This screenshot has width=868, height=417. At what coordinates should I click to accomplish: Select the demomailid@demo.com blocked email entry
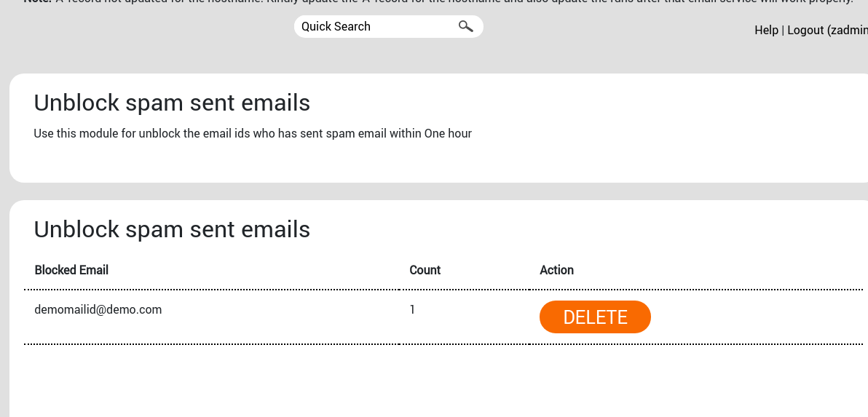[x=98, y=309]
